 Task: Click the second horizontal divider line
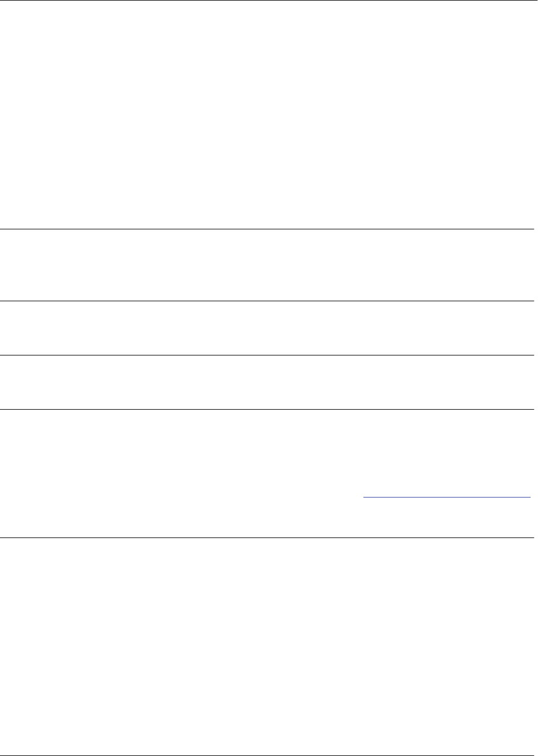tap(266, 301)
